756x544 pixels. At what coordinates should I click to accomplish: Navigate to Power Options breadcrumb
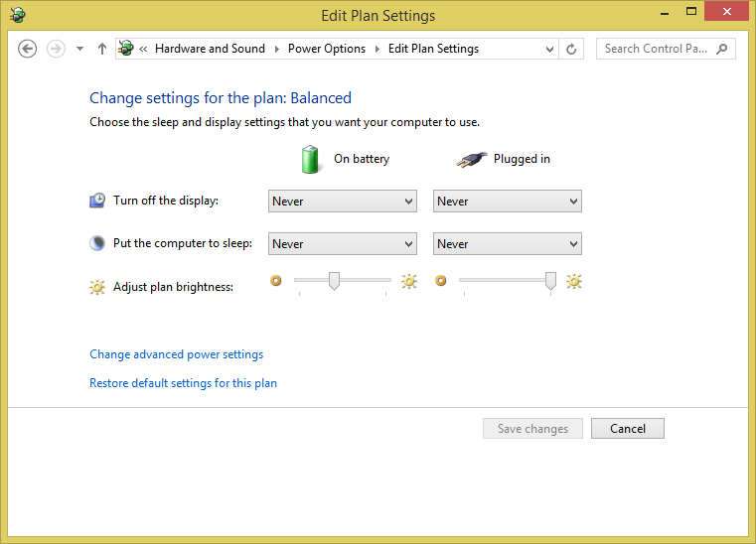[327, 49]
